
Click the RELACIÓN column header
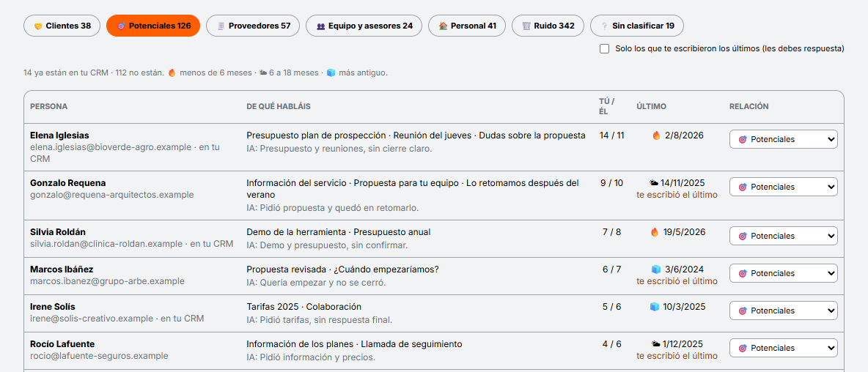(749, 107)
